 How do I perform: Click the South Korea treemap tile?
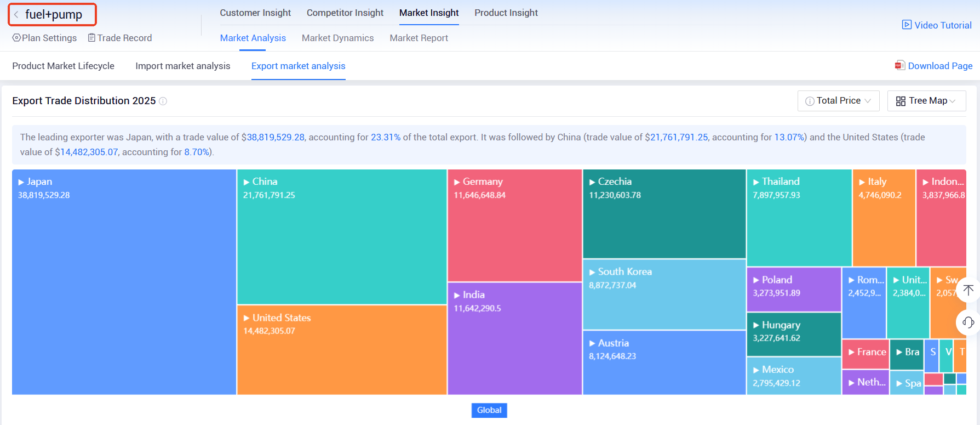tap(664, 294)
